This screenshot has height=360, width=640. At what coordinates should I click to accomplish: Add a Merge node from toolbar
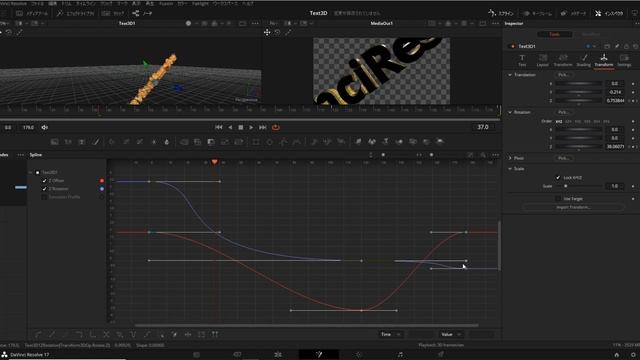click(x=184, y=142)
